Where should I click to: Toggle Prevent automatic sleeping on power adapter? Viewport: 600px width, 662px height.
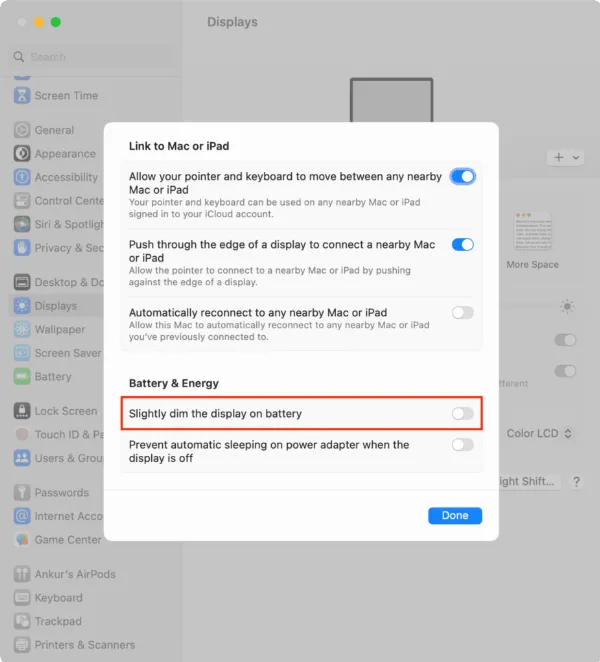[463, 445]
